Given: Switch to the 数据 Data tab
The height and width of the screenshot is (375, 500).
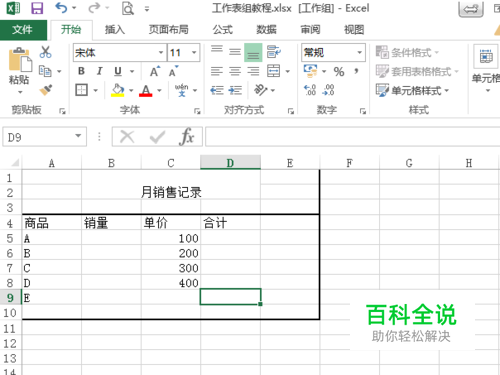Looking at the screenshot, I should click(x=266, y=30).
